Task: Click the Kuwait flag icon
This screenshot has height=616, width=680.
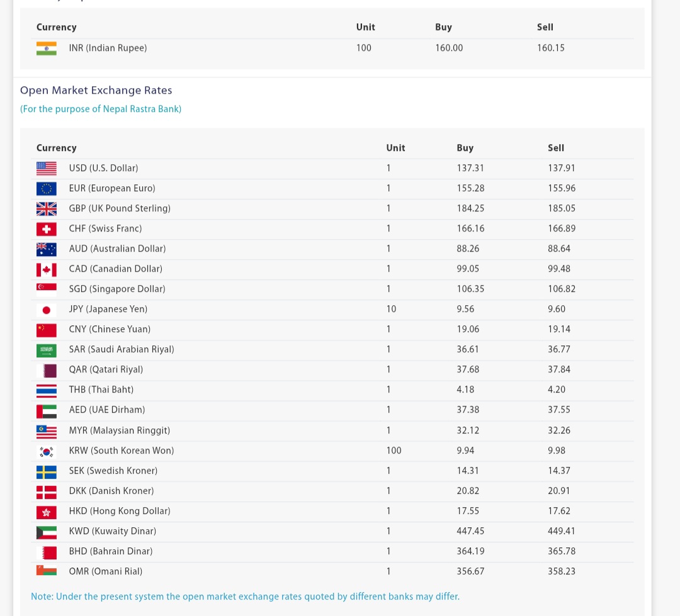Action: 47,532
